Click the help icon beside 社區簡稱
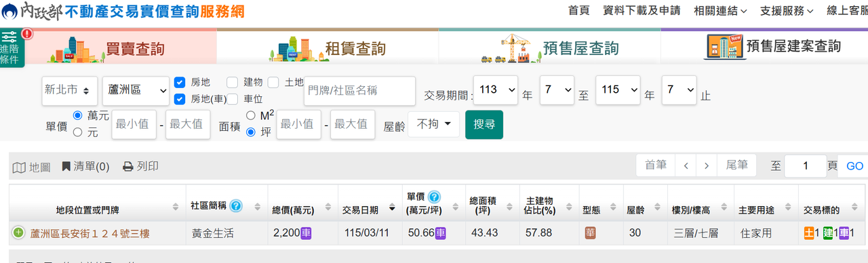The height and width of the screenshot is (263, 868). pyautogui.click(x=236, y=205)
